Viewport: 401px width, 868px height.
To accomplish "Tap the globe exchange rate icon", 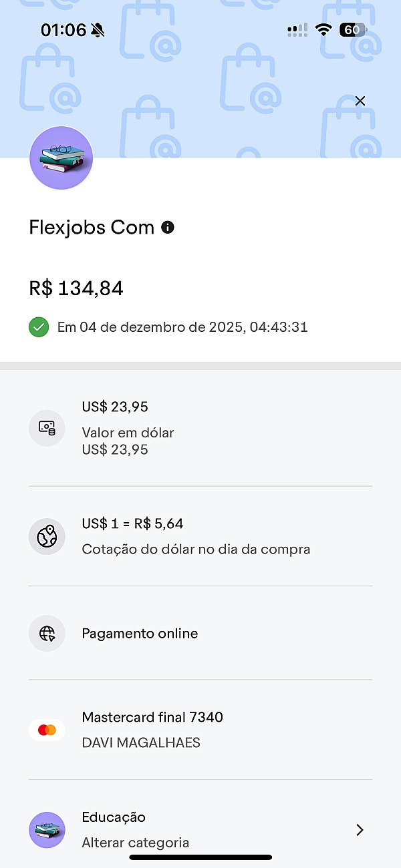I will tap(47, 536).
